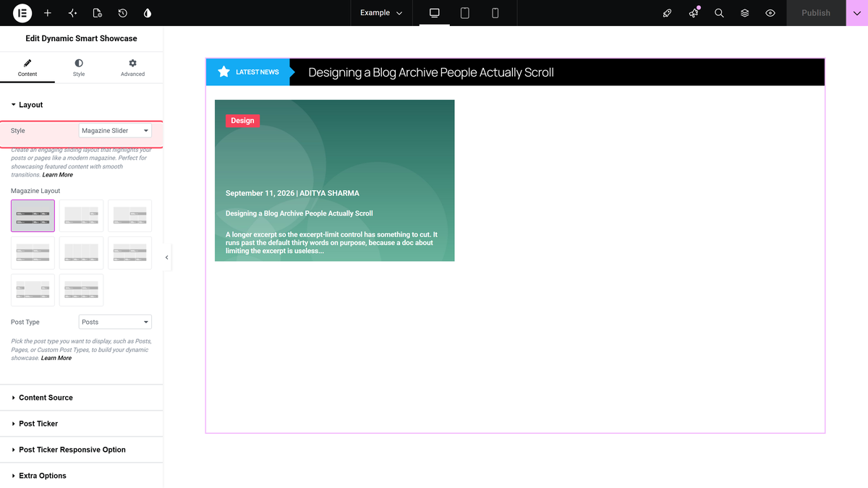
Task: Switch preview to Desktop device mode
Action: [435, 13]
